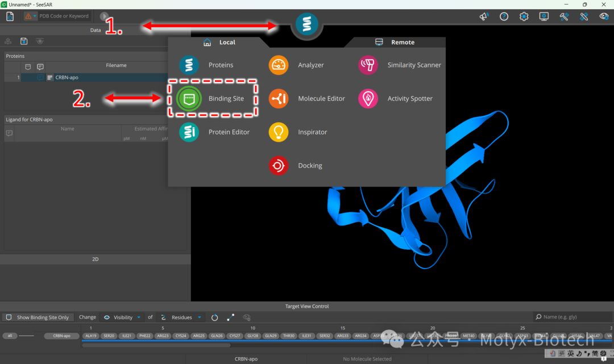Screen dimensions: 614x364
Task: Toggle the comment icon in the CRBN-apo row
Action: (40, 77)
